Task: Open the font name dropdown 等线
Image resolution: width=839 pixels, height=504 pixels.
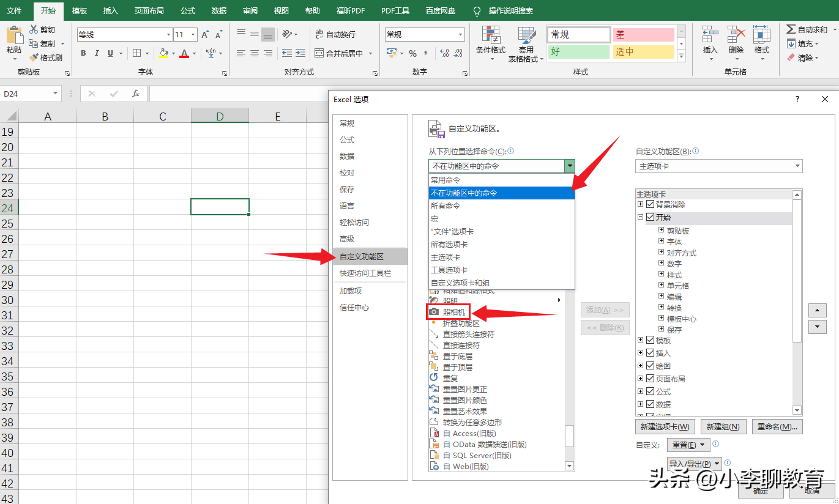Action: (x=168, y=35)
